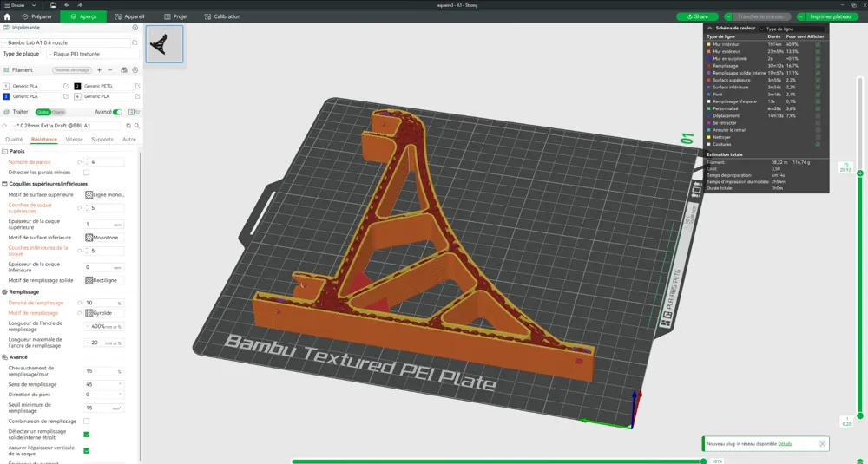868x464 pixels.
Task: Click the Share button
Action: [698, 16]
